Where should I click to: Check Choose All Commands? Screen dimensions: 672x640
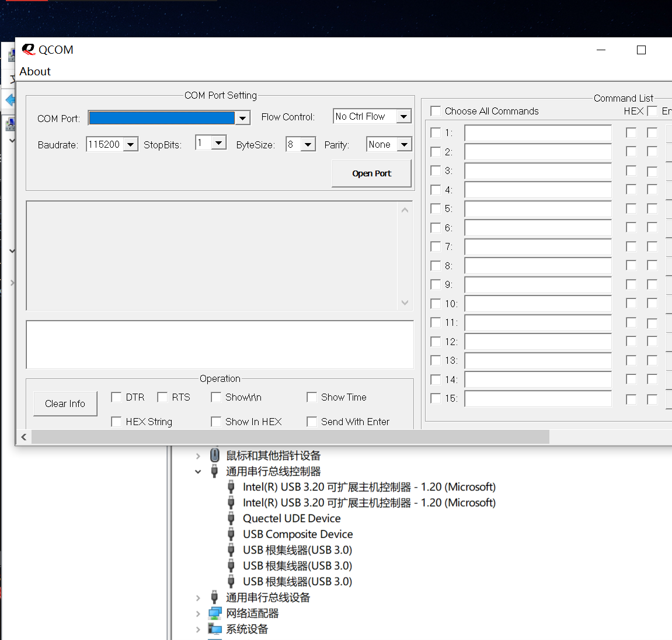coord(436,111)
